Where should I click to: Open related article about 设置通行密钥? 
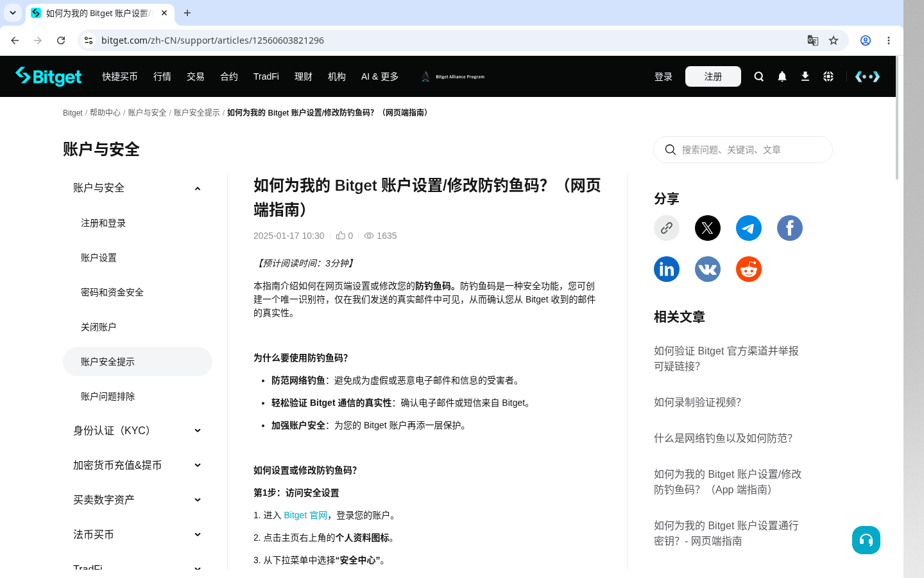coord(726,533)
